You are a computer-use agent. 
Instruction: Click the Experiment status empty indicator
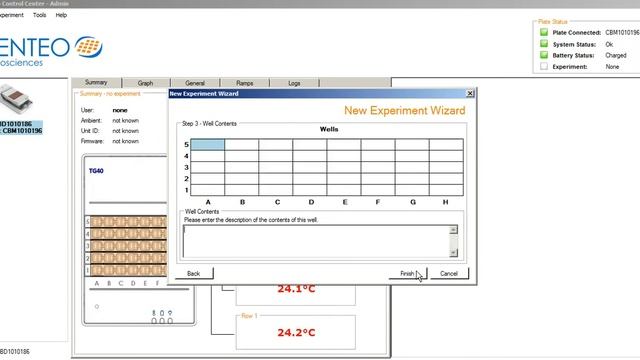[x=544, y=66]
